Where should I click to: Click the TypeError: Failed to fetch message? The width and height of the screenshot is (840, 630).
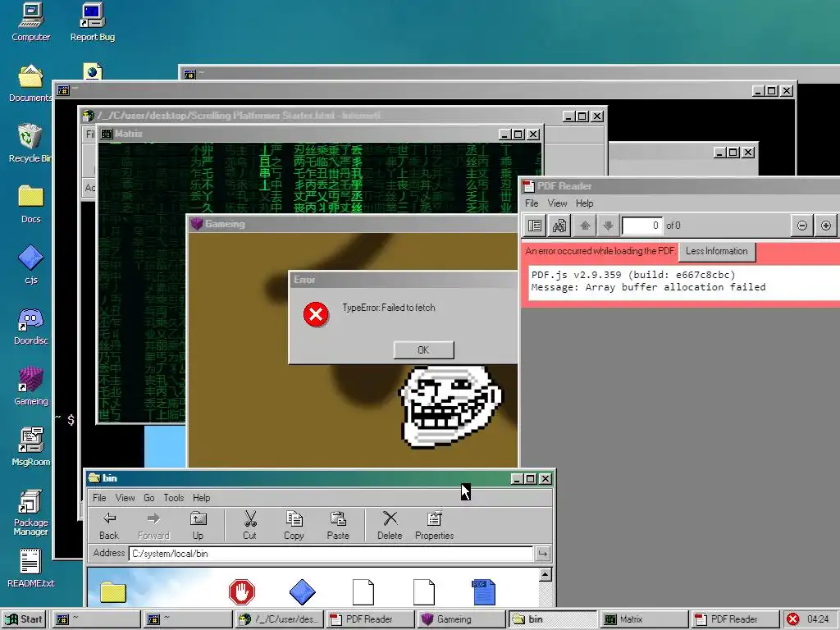point(389,308)
